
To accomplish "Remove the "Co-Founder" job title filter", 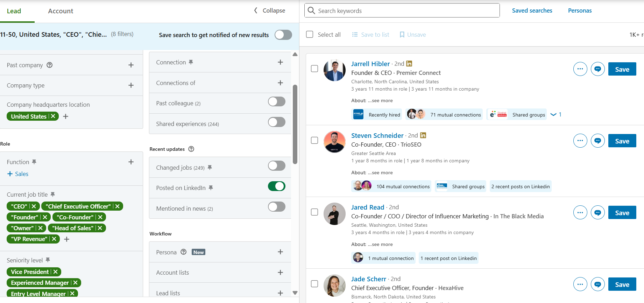I will [100, 217].
